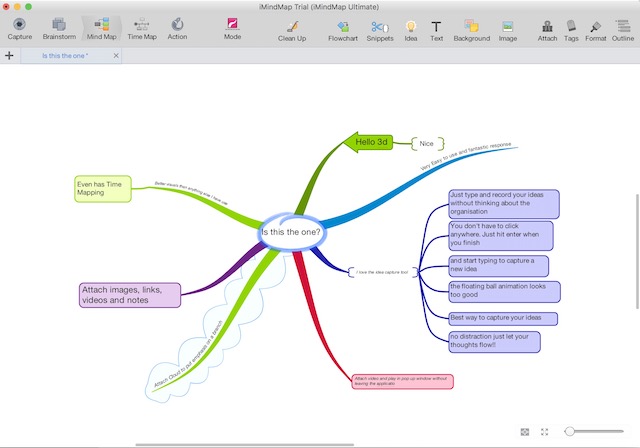The image size is (640, 448).
Task: Toggle full screen expand icon
Action: point(544,432)
